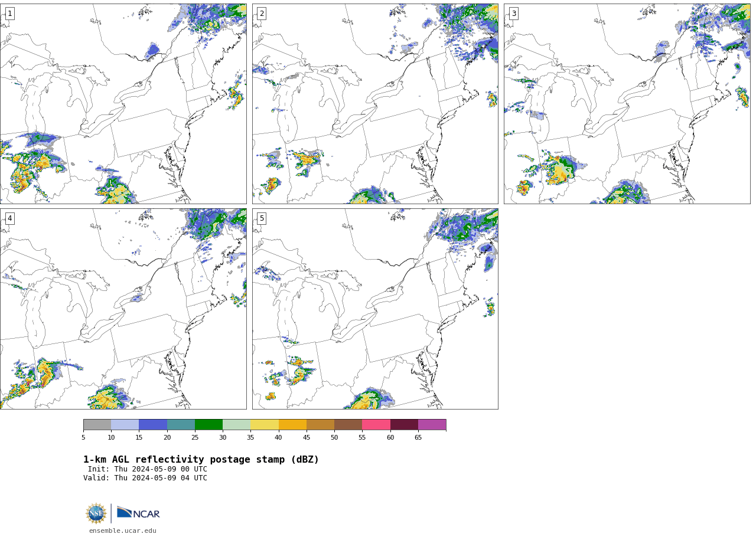The width and height of the screenshot is (756, 537).
Task: Click the number label on panel 5
Action: (262, 218)
